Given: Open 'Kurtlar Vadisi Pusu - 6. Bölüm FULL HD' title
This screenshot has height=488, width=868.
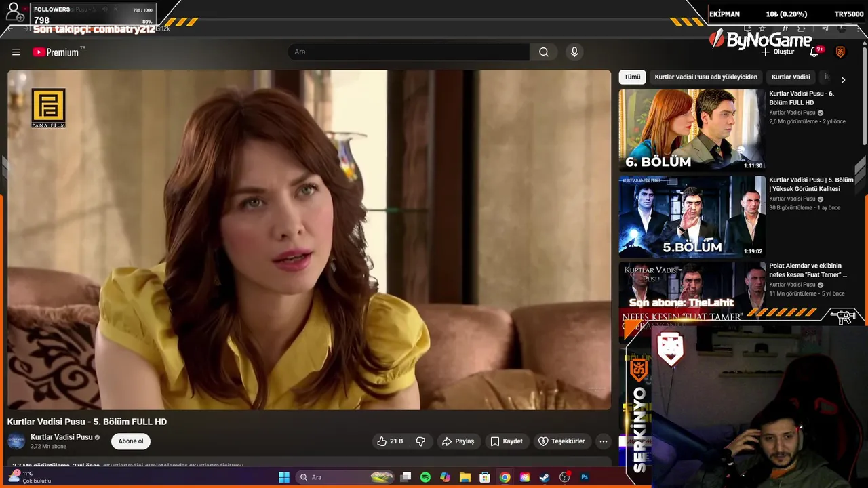Looking at the screenshot, I should (802, 98).
